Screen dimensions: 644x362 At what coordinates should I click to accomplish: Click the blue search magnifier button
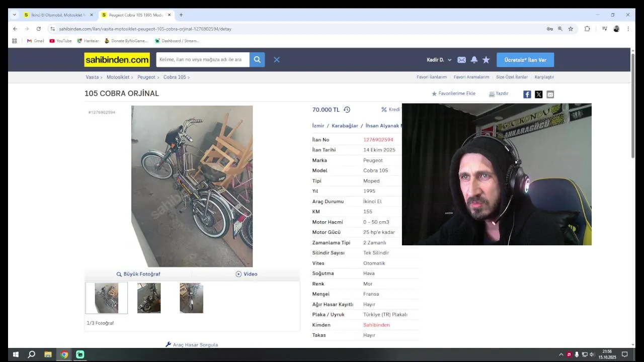tap(257, 60)
